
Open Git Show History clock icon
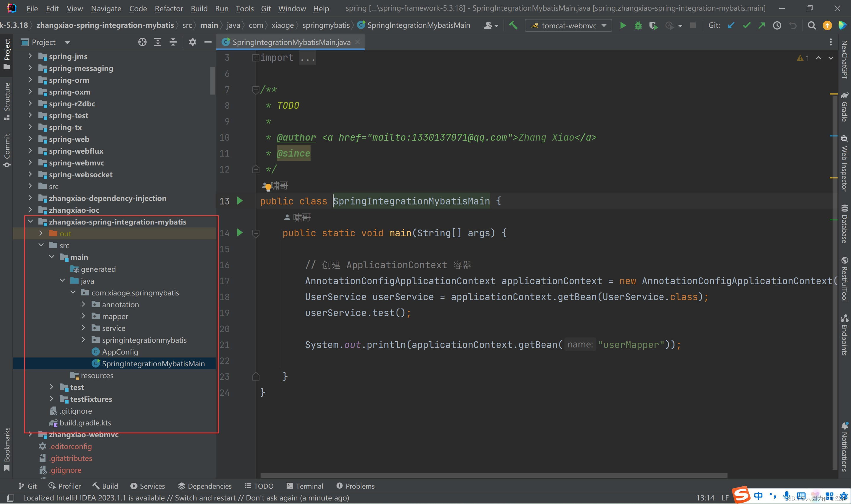point(777,25)
